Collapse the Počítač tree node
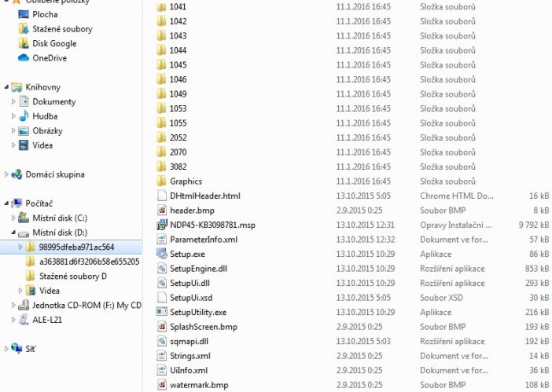 click(x=6, y=203)
